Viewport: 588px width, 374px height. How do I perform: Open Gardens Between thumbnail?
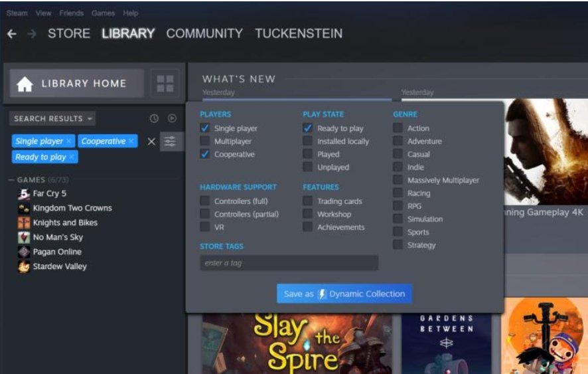[x=446, y=343]
